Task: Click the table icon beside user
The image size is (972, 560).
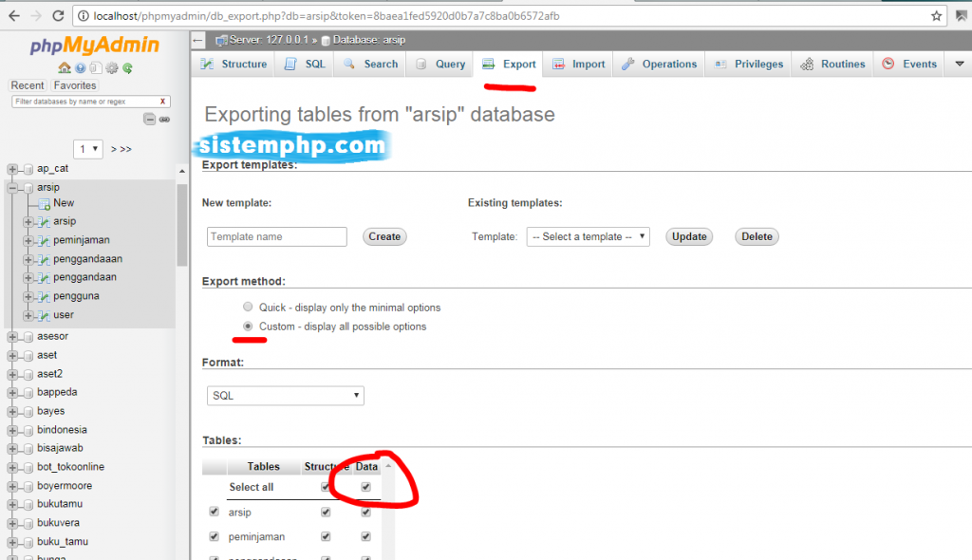Action: coord(44,316)
